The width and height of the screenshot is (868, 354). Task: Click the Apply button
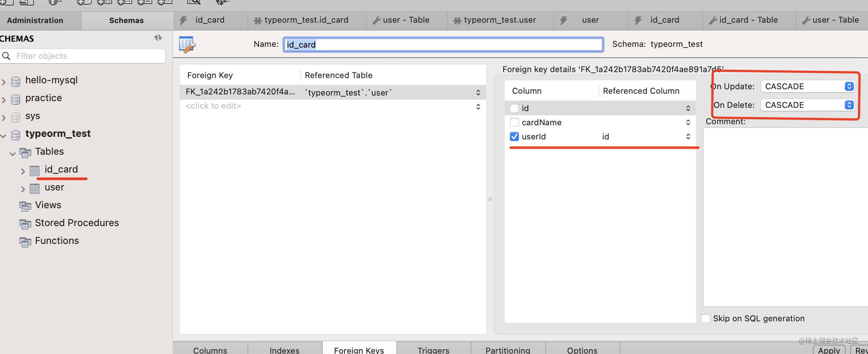[829, 350]
